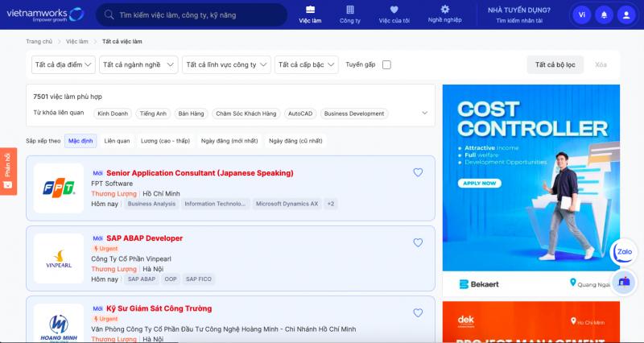Click the Xóa filters button
644x343 pixels.
click(x=601, y=65)
